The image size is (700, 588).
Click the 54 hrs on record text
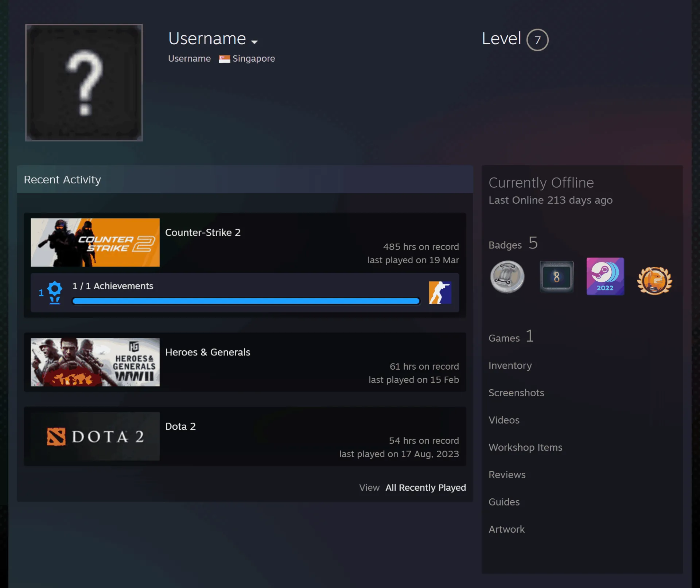click(424, 441)
